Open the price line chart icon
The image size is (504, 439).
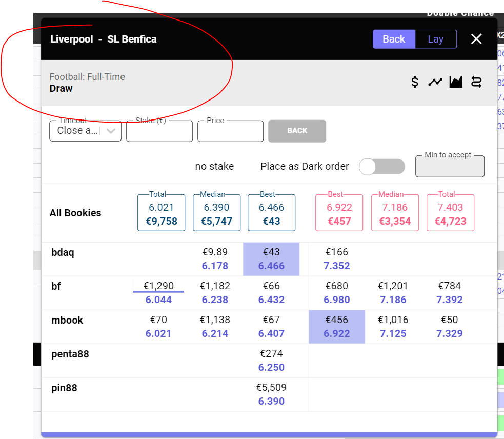pos(435,82)
